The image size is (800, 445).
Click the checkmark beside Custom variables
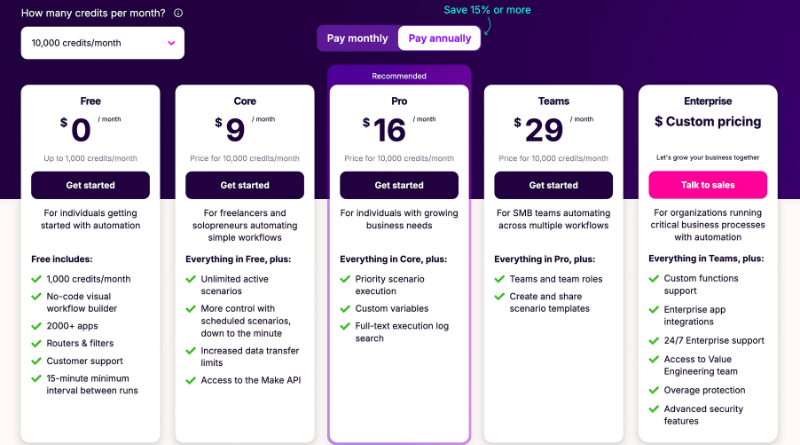point(346,309)
